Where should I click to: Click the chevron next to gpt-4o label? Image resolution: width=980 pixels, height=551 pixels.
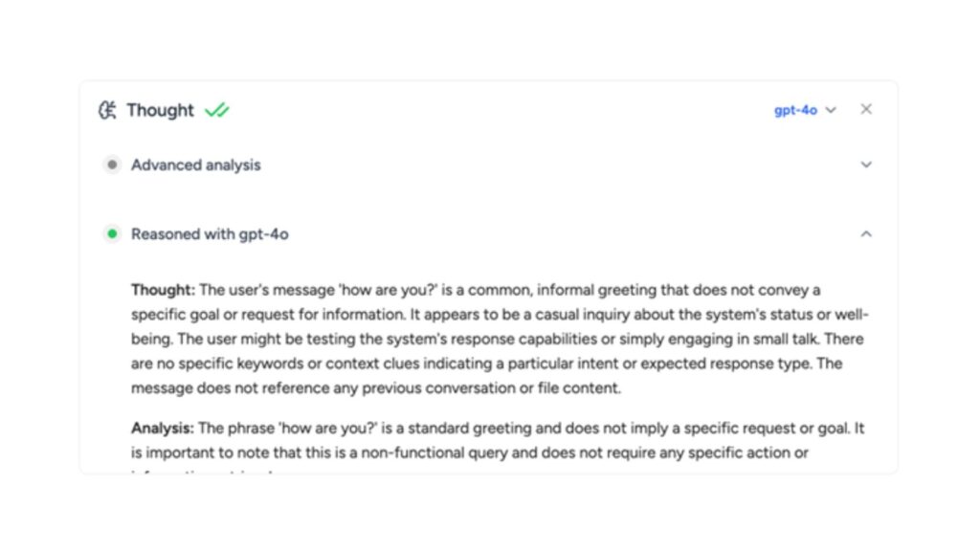(831, 110)
